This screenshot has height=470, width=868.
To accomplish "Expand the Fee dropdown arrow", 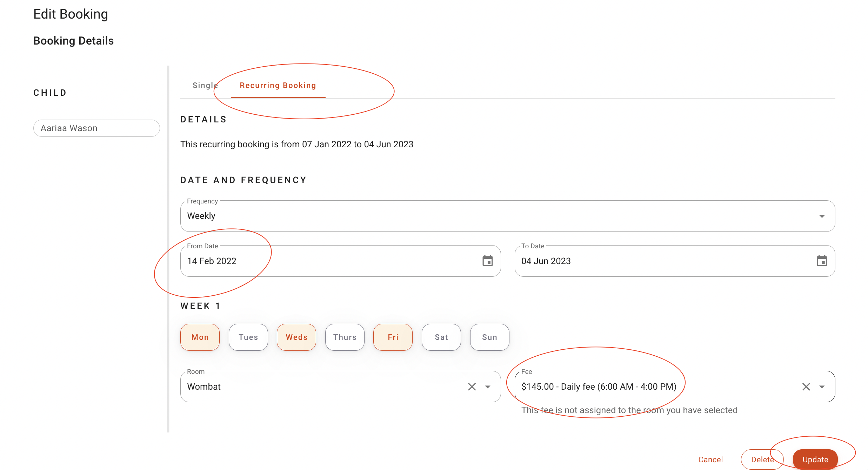I will (x=822, y=387).
